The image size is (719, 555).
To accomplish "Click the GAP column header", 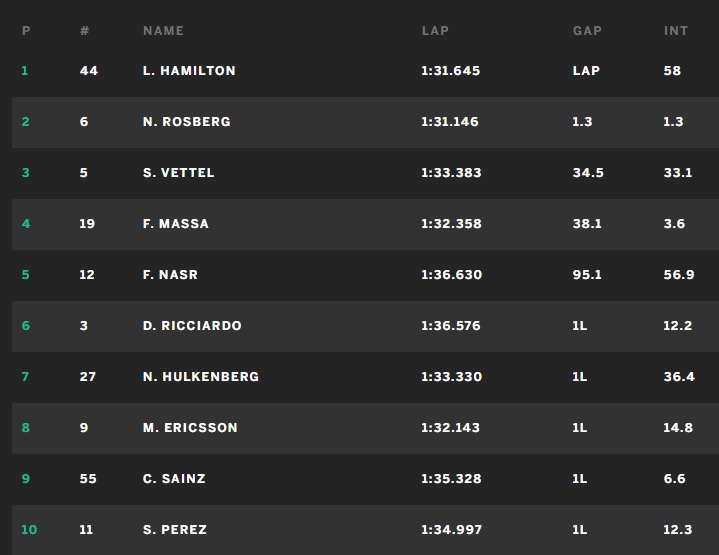I will pyautogui.click(x=587, y=31).
